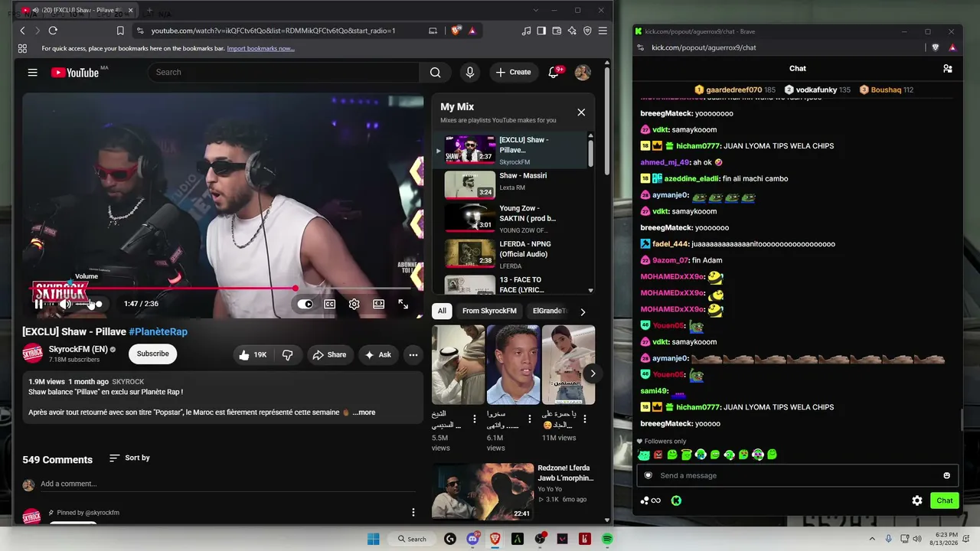Open Discord from the taskbar
The image size is (980, 551).
(472, 539)
